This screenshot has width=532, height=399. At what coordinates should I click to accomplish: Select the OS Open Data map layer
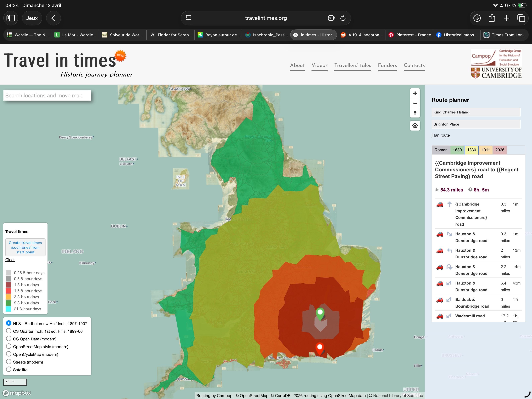click(x=9, y=338)
